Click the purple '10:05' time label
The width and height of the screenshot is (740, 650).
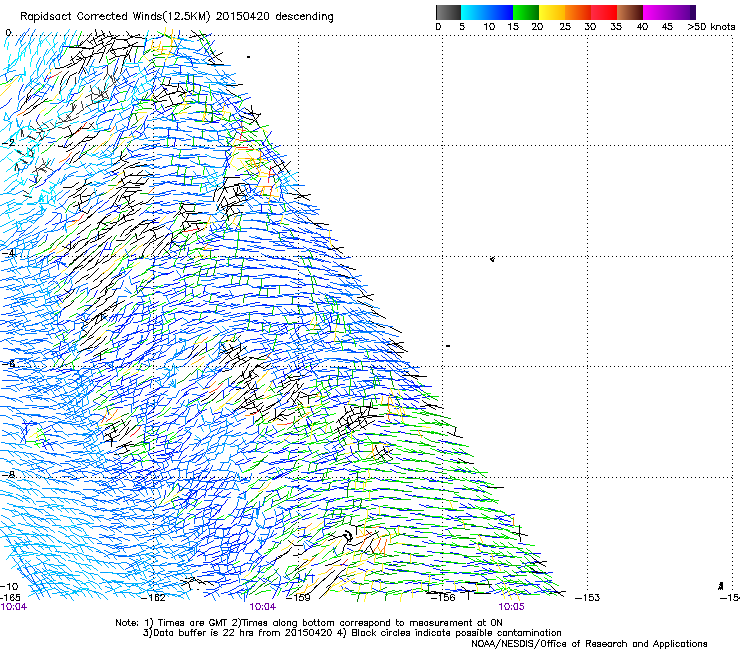click(512, 607)
